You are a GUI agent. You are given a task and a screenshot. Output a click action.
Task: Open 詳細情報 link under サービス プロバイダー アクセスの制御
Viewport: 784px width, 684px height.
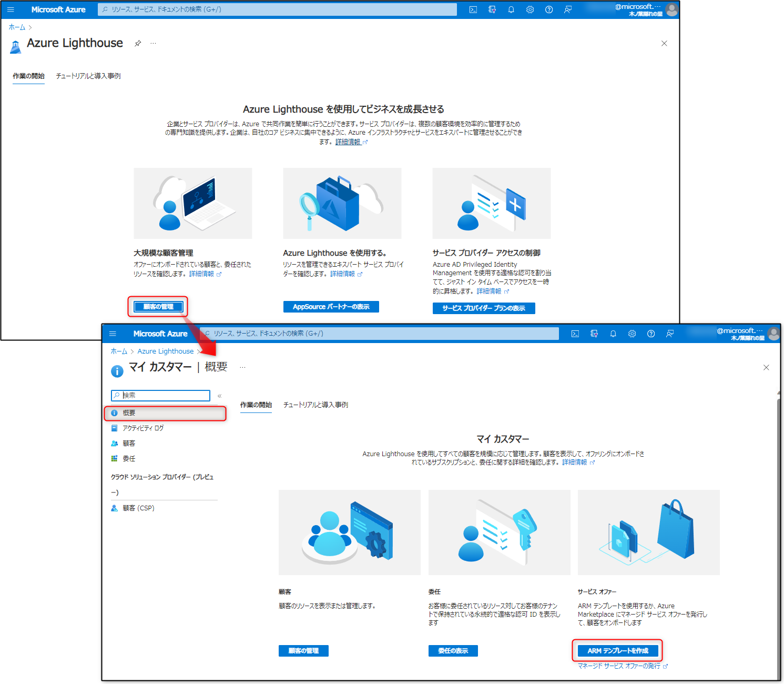pos(493,291)
